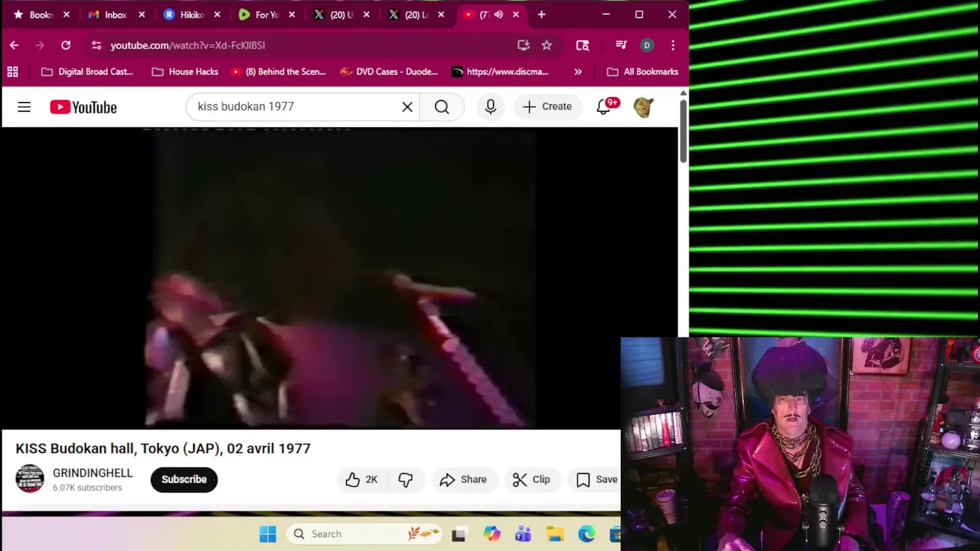This screenshot has height=551, width=980.
Task: Open the GRINDINGHELL channel name link
Action: (x=93, y=473)
